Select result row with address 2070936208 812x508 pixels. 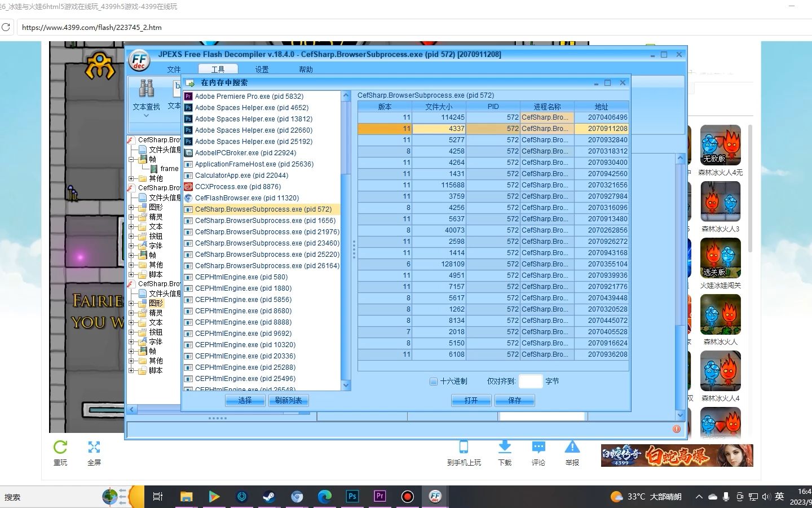(493, 354)
